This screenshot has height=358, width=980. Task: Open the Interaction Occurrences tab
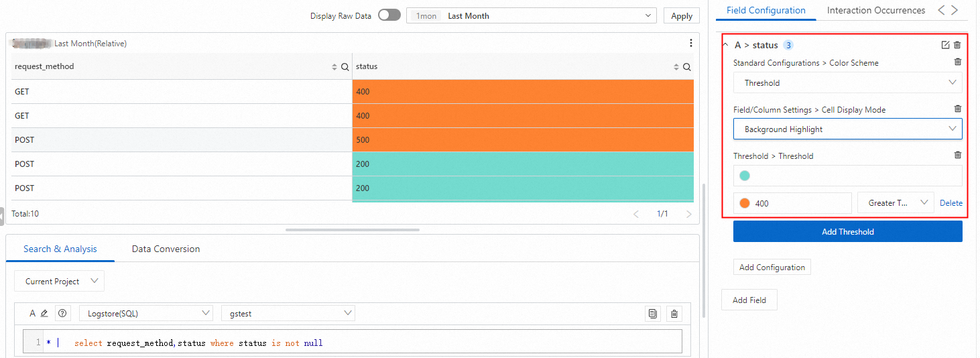click(875, 10)
